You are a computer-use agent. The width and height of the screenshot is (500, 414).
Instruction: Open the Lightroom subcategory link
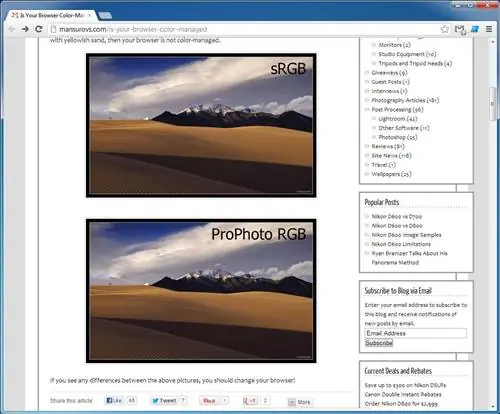[x=398, y=119]
